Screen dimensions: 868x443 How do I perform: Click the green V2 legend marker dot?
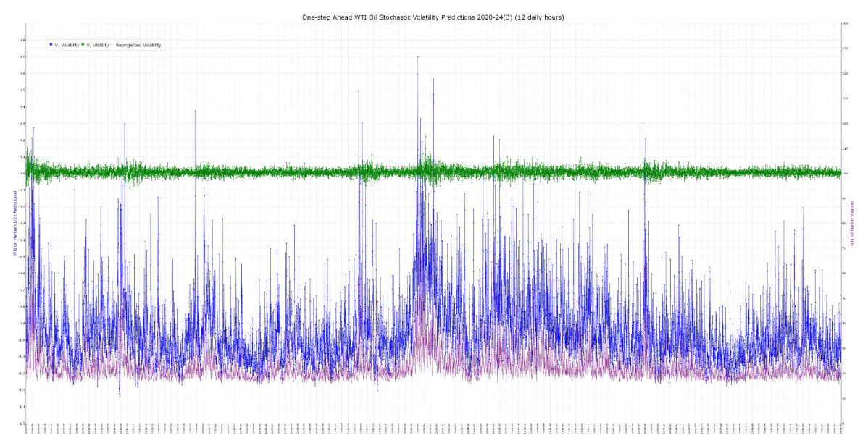tap(83, 45)
